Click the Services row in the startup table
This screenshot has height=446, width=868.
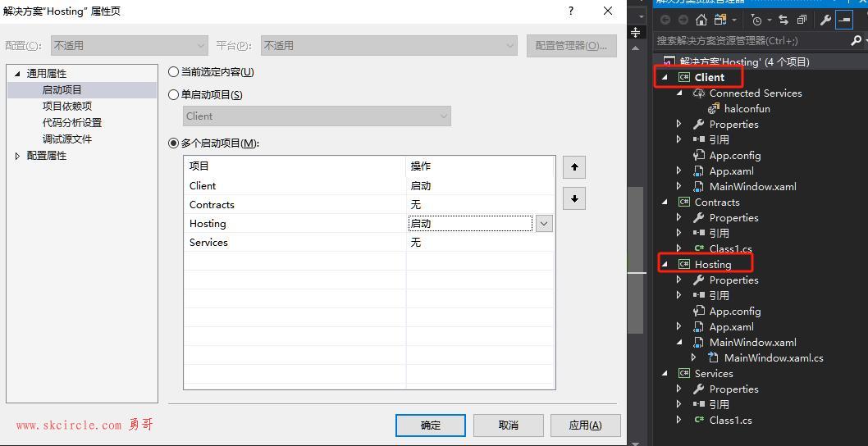pyautogui.click(x=369, y=243)
